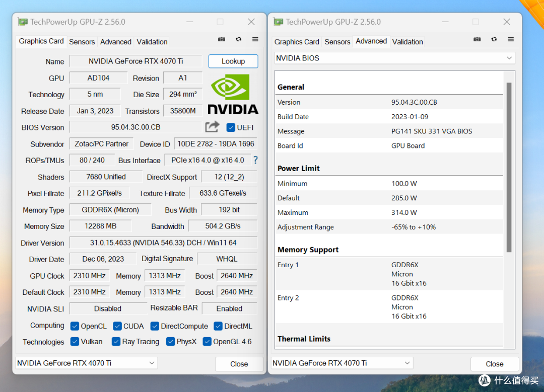This screenshot has height=392, width=544.
Task: Click the Driver Date Dec 06, 2023 field
Action: tap(103, 259)
